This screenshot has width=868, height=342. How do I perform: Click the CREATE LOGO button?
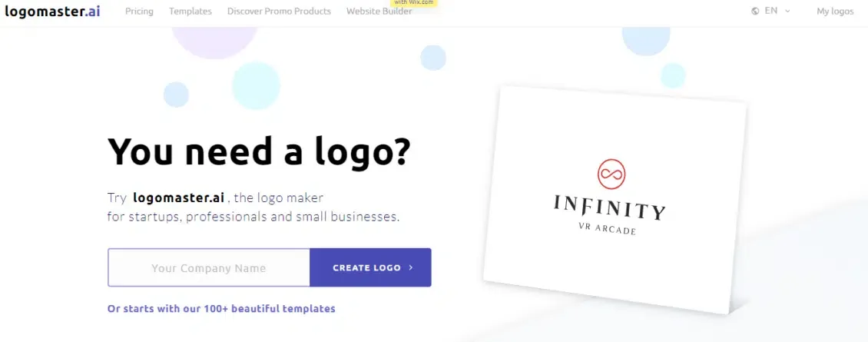click(370, 267)
